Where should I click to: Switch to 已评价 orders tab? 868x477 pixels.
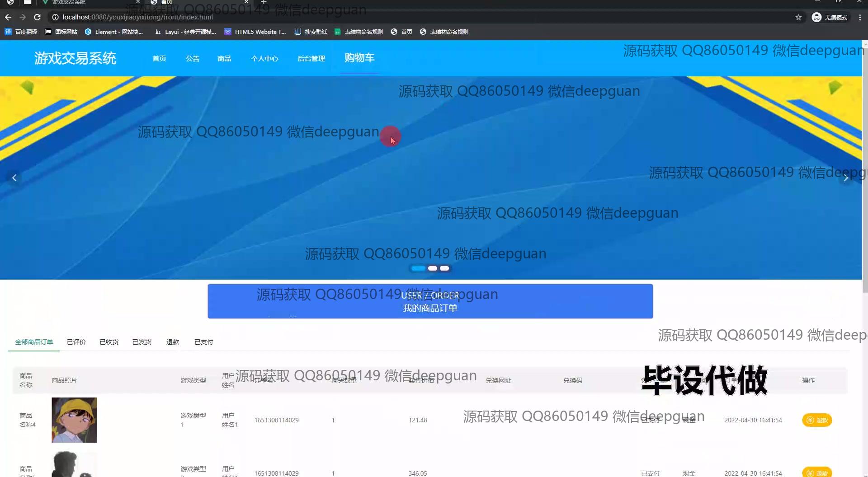(76, 342)
